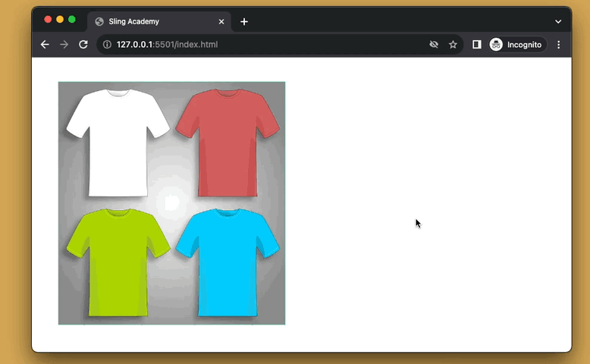The width and height of the screenshot is (590, 364).
Task: Click the blue t-shirt in the image
Action: 228,262
